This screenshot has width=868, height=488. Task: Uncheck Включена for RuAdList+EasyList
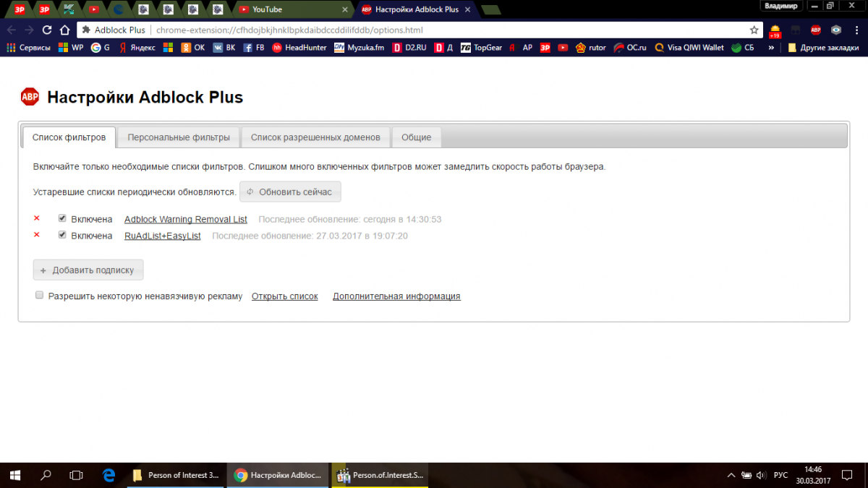point(62,235)
